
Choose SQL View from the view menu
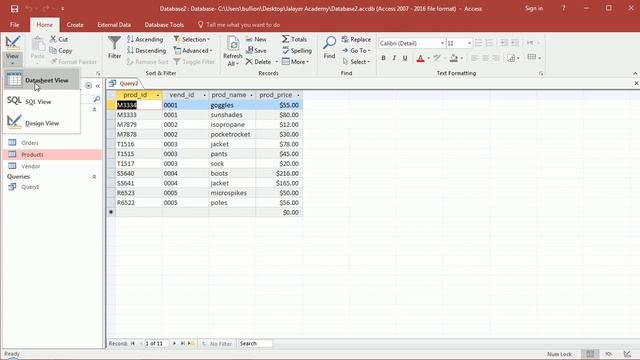coord(42,101)
